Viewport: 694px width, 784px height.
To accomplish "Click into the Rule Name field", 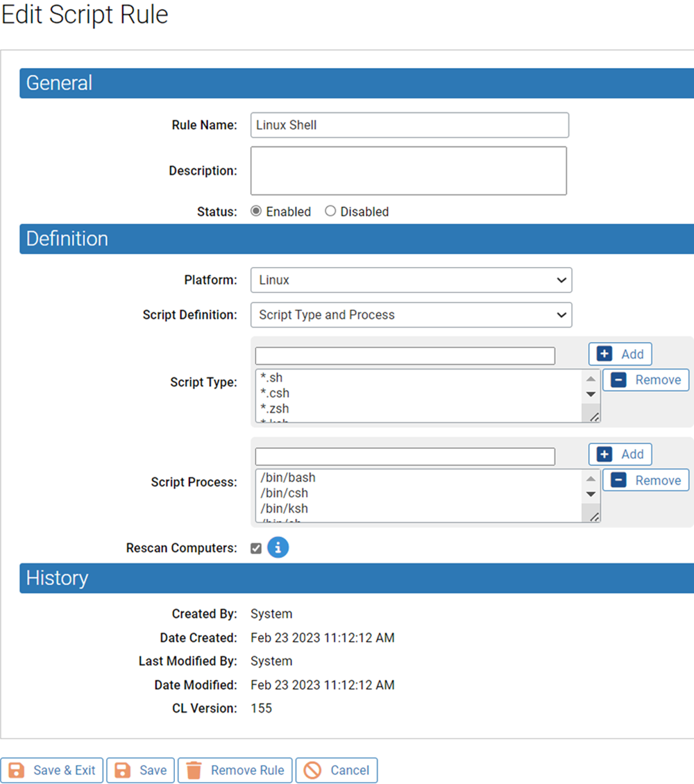I will tap(409, 126).
